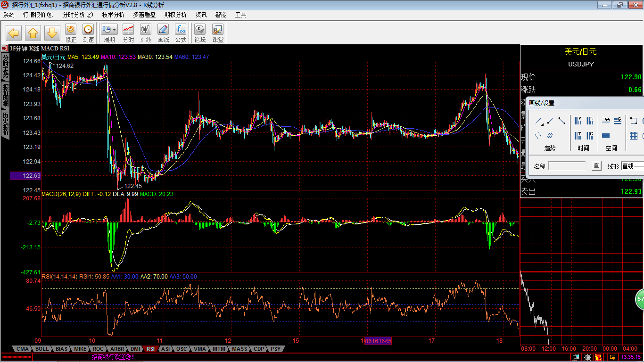Image resolution: width=644 pixels, height=362 pixels.
Task: Open the 期权分析 menu
Action: click(175, 15)
